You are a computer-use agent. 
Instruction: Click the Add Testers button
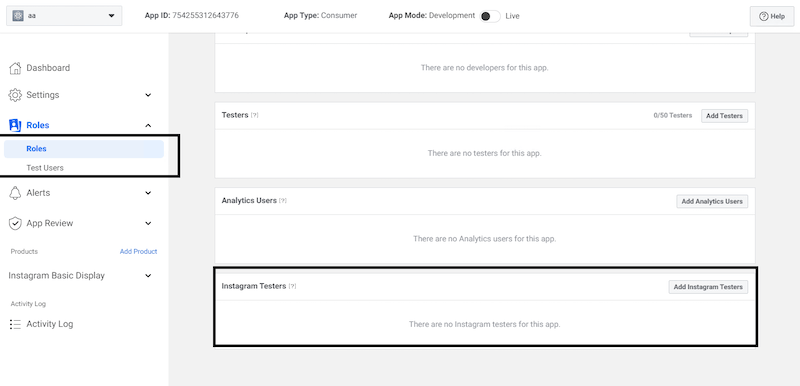[724, 116]
